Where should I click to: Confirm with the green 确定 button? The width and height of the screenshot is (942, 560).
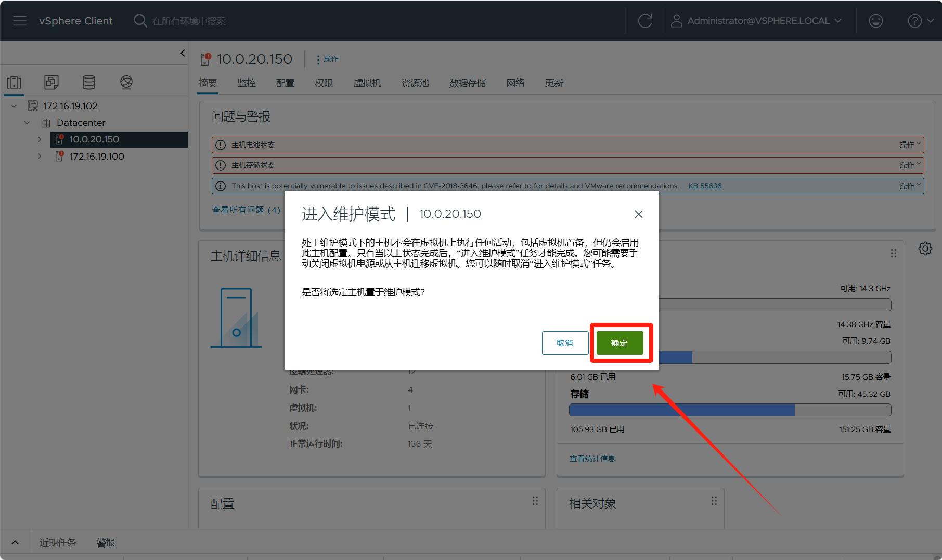(x=620, y=343)
